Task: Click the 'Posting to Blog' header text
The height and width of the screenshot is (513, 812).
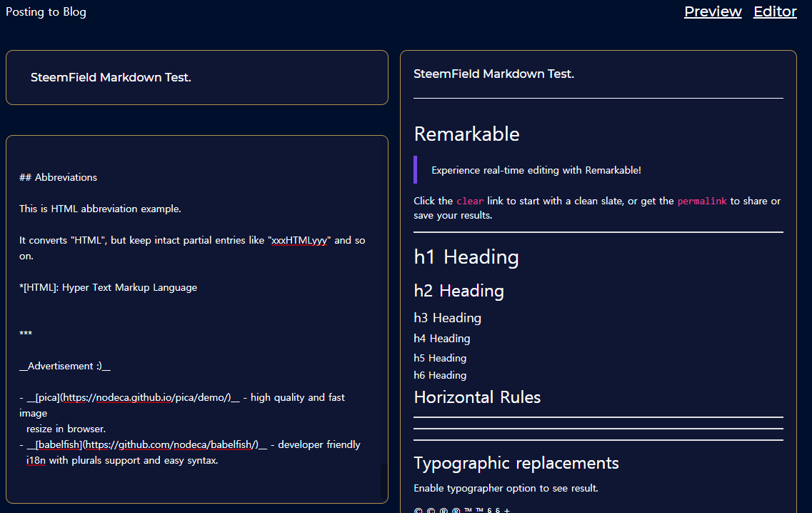Action: click(46, 12)
